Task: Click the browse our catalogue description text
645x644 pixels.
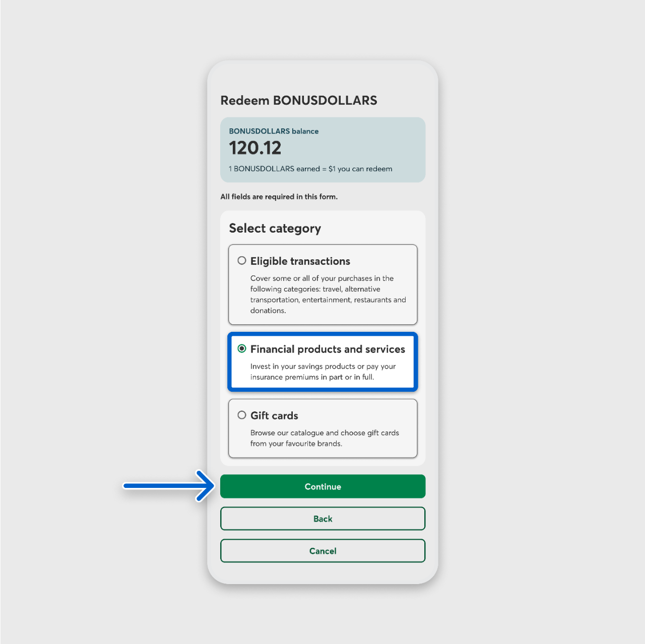Action: click(x=325, y=438)
